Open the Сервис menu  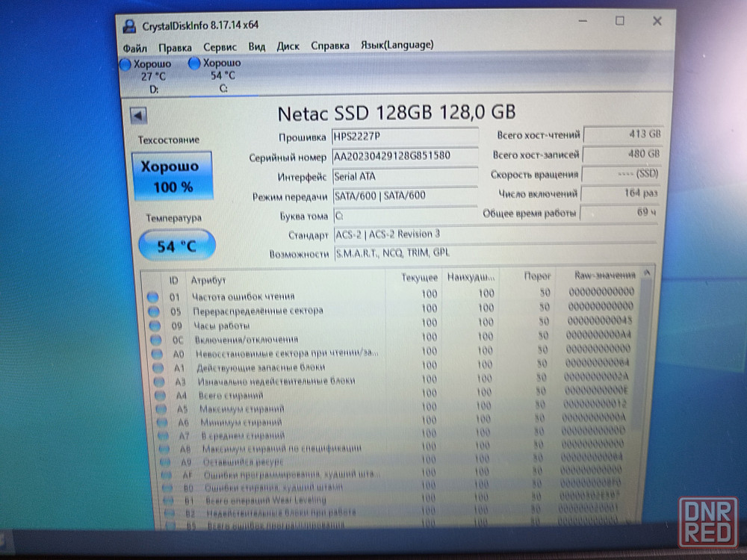pos(220,46)
